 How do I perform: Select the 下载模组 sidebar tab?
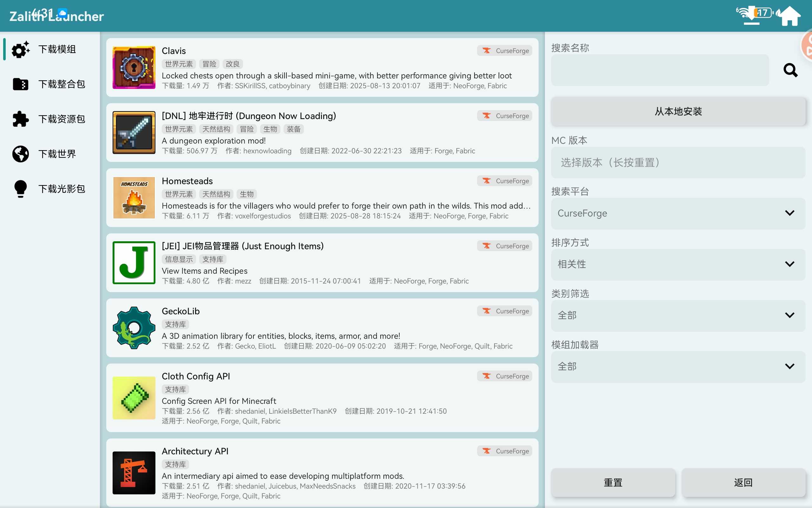(50, 50)
